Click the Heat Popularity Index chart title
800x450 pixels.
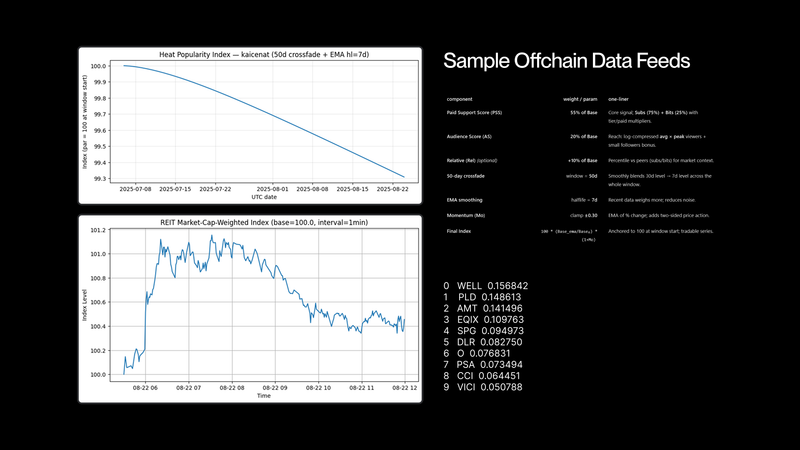252,54
